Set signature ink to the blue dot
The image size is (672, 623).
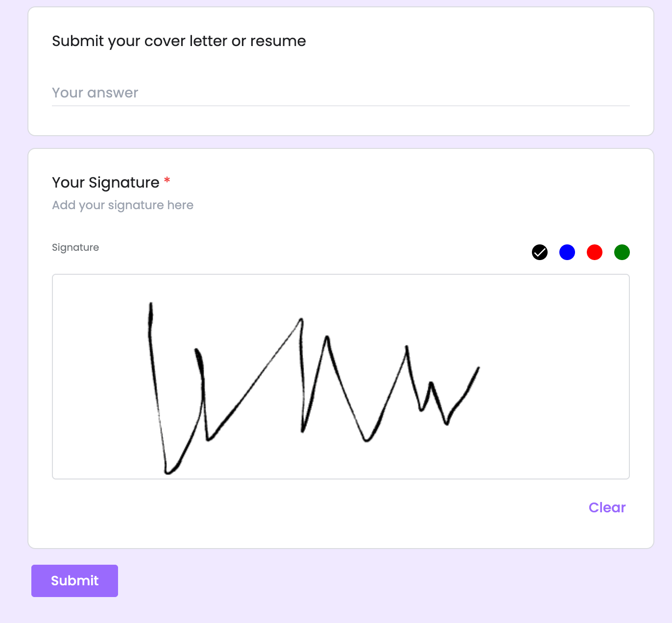pyautogui.click(x=567, y=252)
